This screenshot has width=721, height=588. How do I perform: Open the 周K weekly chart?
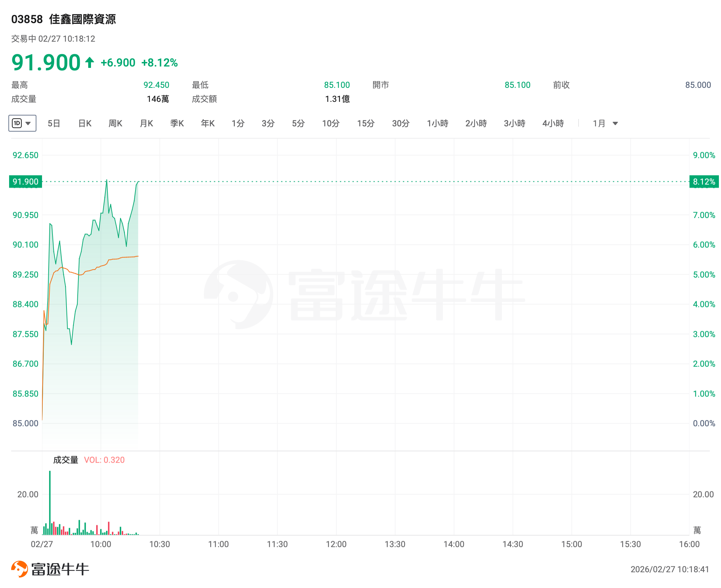click(115, 123)
